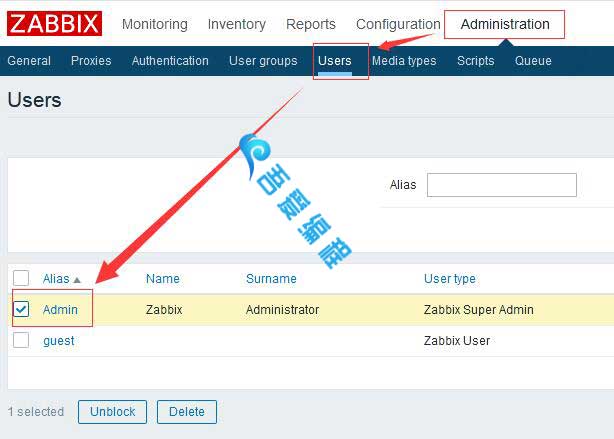This screenshot has width=614, height=439.
Task: Uncheck the Admin user checkbox
Action: click(21, 309)
